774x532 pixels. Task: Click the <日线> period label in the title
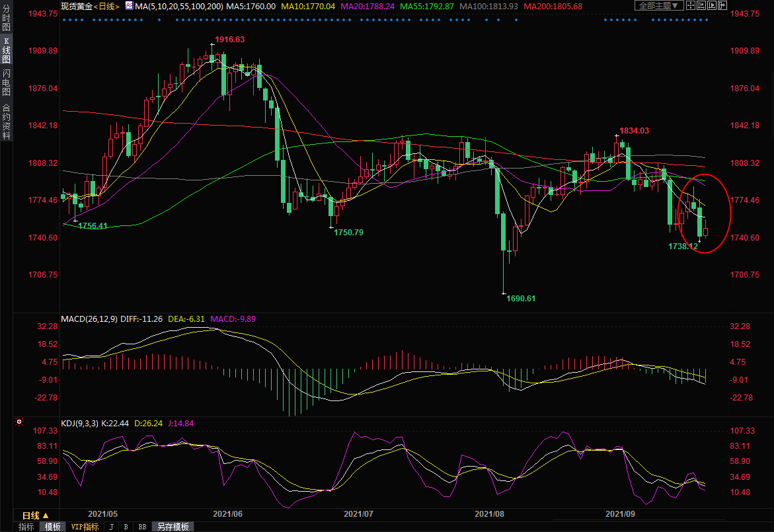[x=106, y=6]
